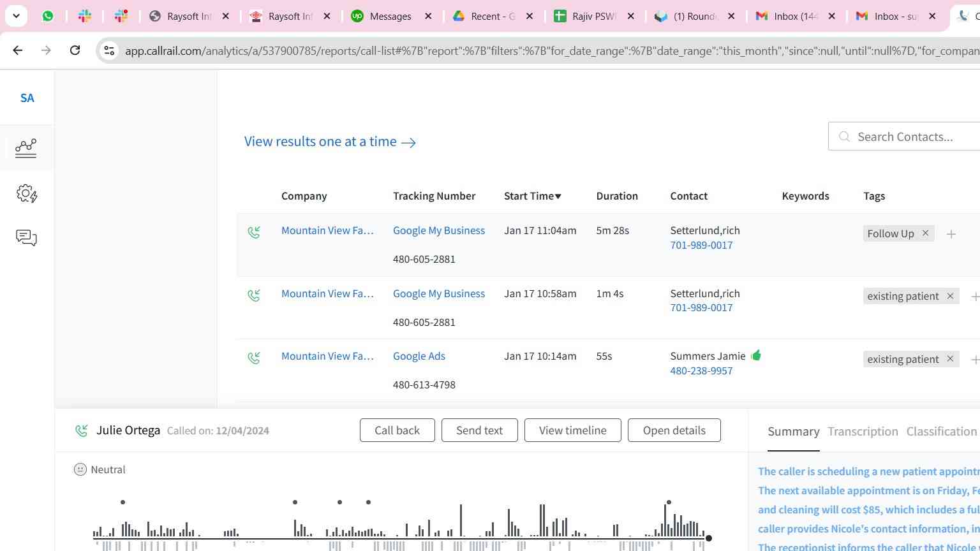The height and width of the screenshot is (551, 980).
Task: Switch to the WhatsApp browser tab
Action: [48, 16]
